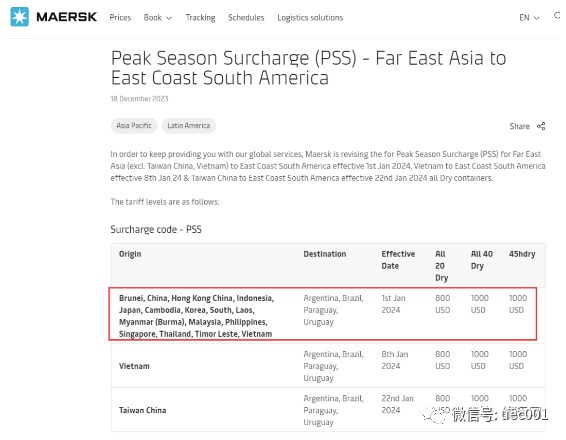This screenshot has height=440, width=566.
Task: Click the 'All 40 Dry' column header
Action: point(482,260)
